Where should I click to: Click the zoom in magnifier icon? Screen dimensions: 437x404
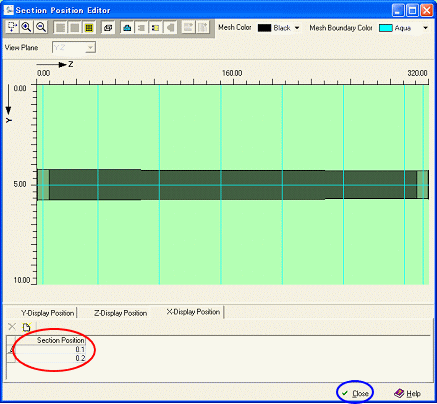(x=26, y=27)
